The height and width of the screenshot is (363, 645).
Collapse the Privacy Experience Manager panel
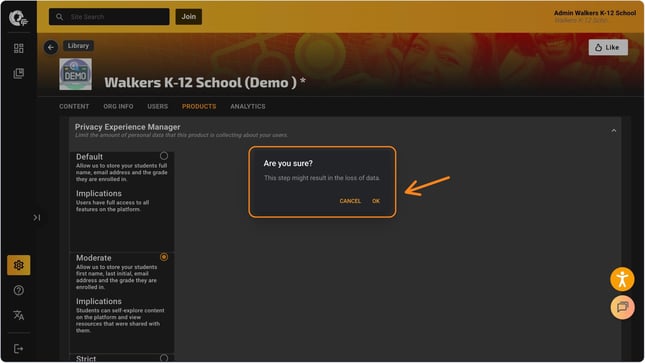coord(614,131)
